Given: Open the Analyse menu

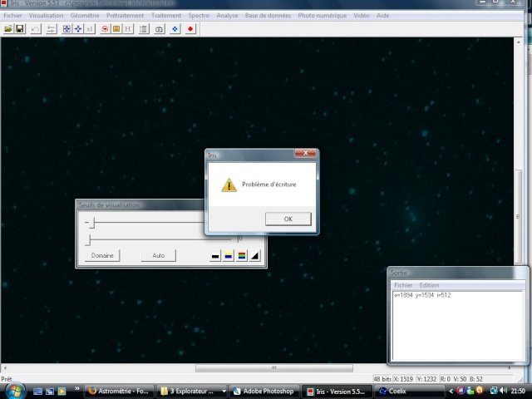Looking at the screenshot, I should 227,16.
